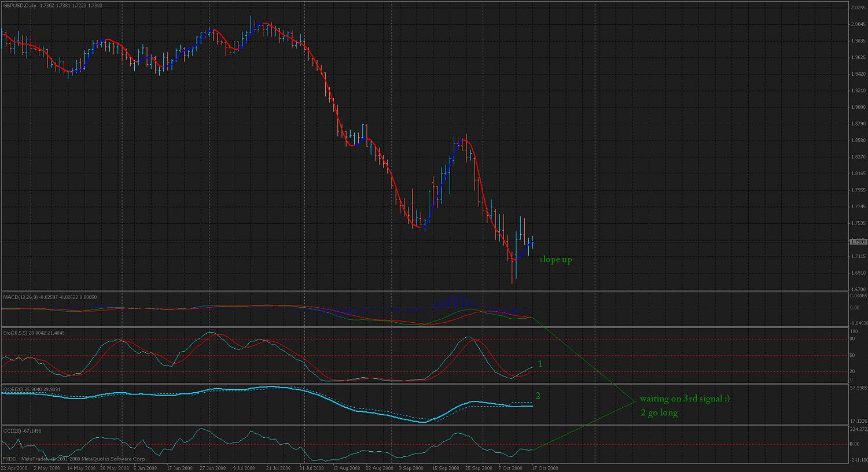
Task: Click the 80 level on Stochastic scale
Action: pos(852,339)
